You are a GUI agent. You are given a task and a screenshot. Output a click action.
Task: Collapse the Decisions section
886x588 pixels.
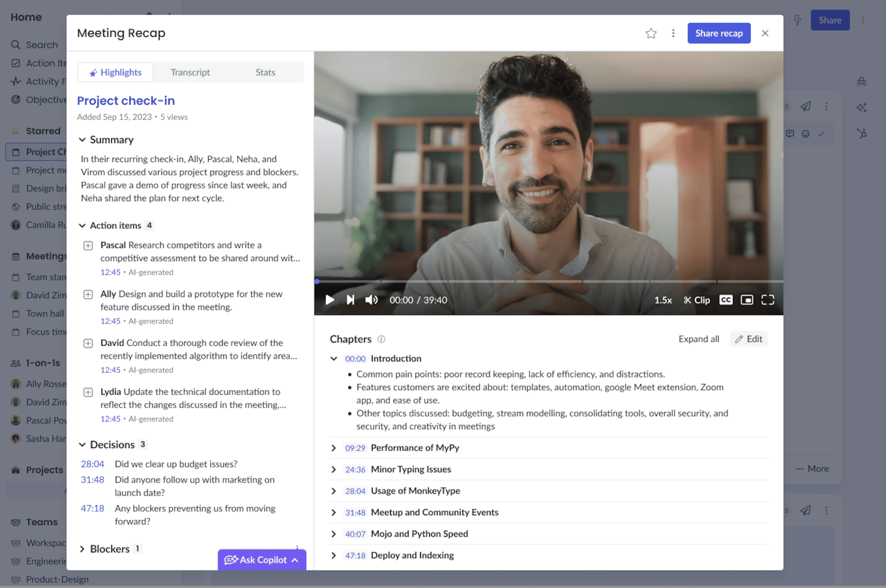pos(82,445)
